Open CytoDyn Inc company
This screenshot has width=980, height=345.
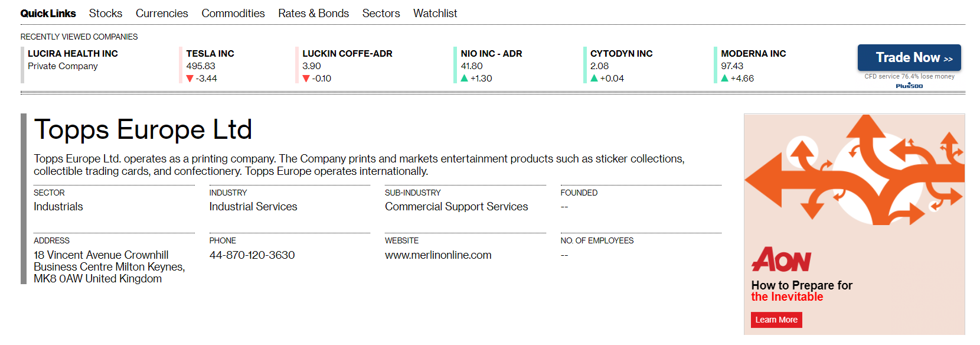point(621,53)
